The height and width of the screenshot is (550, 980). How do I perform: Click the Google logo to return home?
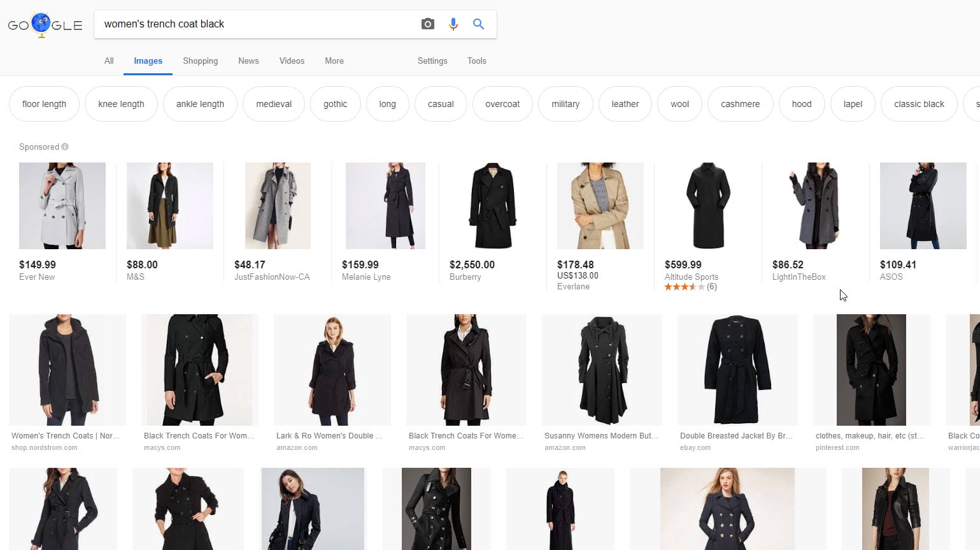click(x=44, y=25)
